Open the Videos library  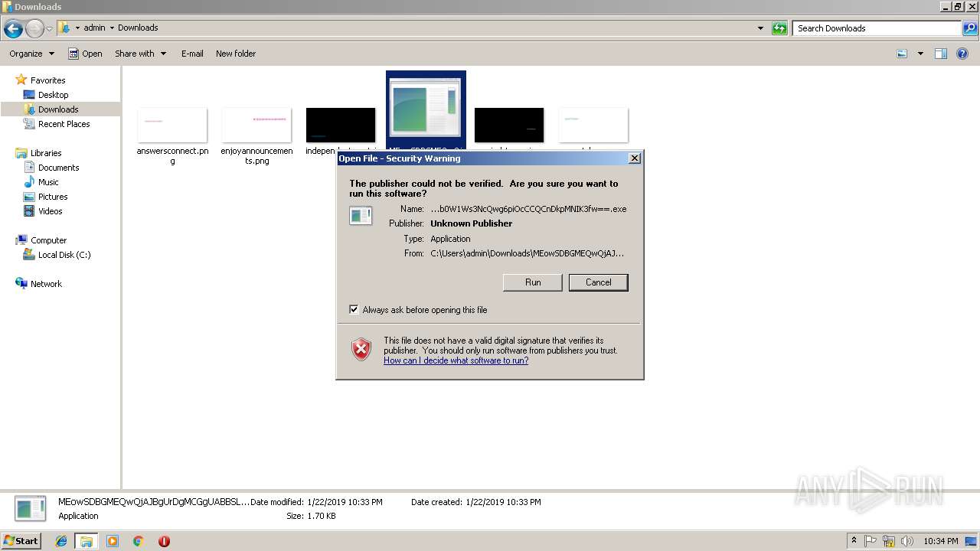click(50, 211)
